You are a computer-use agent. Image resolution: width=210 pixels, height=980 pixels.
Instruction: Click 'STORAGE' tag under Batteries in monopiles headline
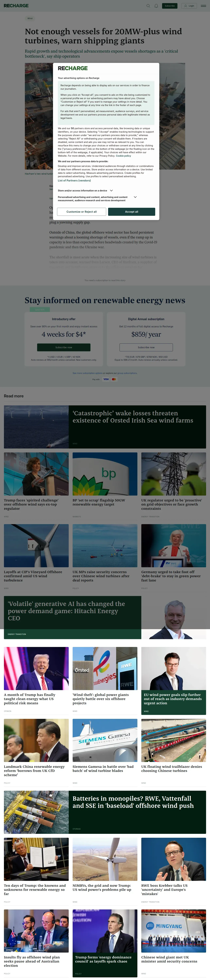coord(77,829)
